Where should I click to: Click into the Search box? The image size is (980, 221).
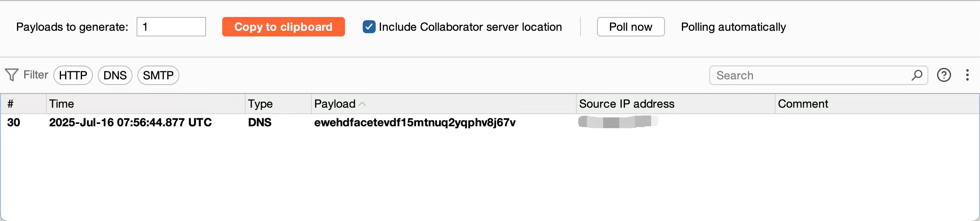812,75
